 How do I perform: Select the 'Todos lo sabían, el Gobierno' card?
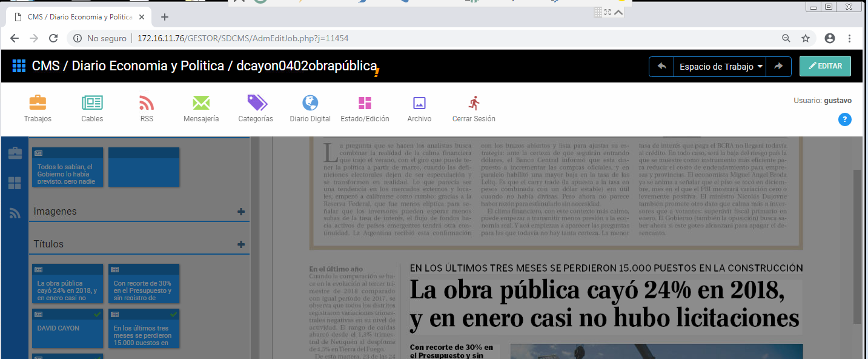68,167
